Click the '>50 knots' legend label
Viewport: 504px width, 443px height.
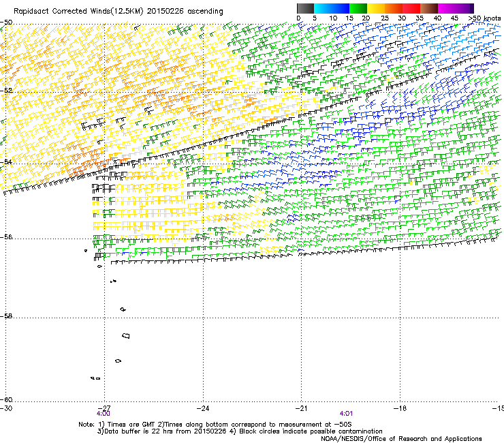tap(484, 18)
